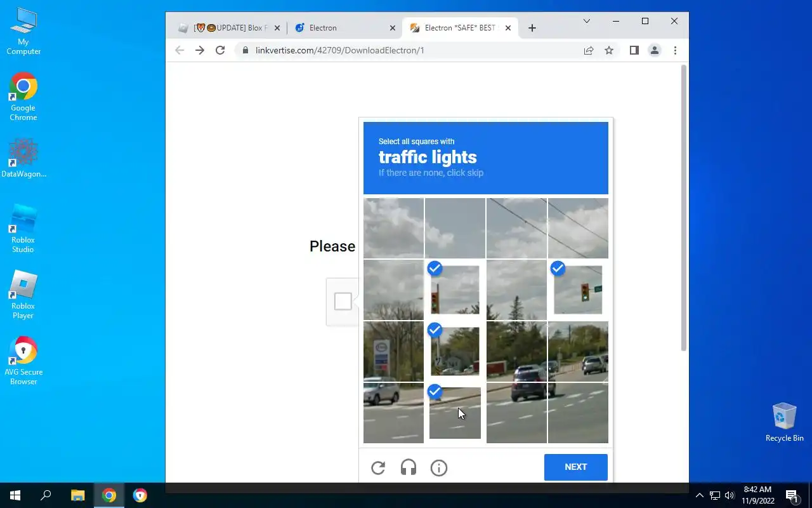Open captcha help info icon
The width and height of the screenshot is (812, 508).
click(x=439, y=468)
